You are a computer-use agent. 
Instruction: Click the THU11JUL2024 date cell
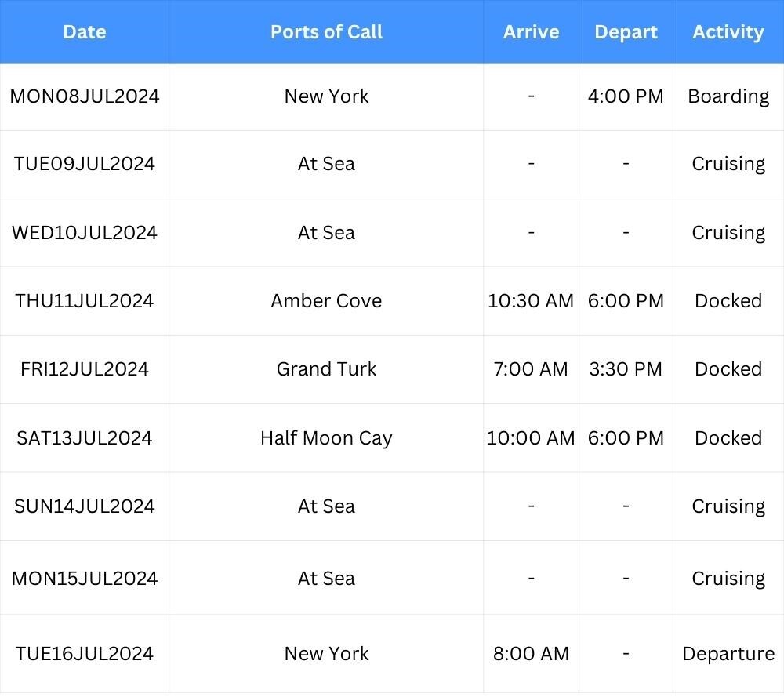pyautogui.click(x=85, y=301)
